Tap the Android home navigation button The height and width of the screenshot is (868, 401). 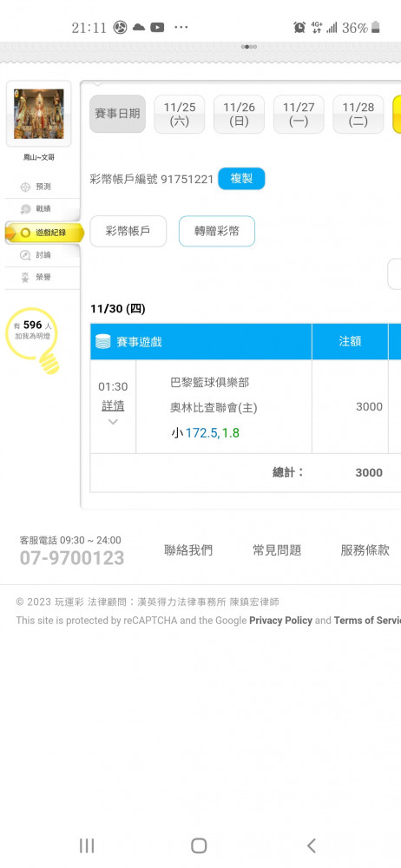199,845
